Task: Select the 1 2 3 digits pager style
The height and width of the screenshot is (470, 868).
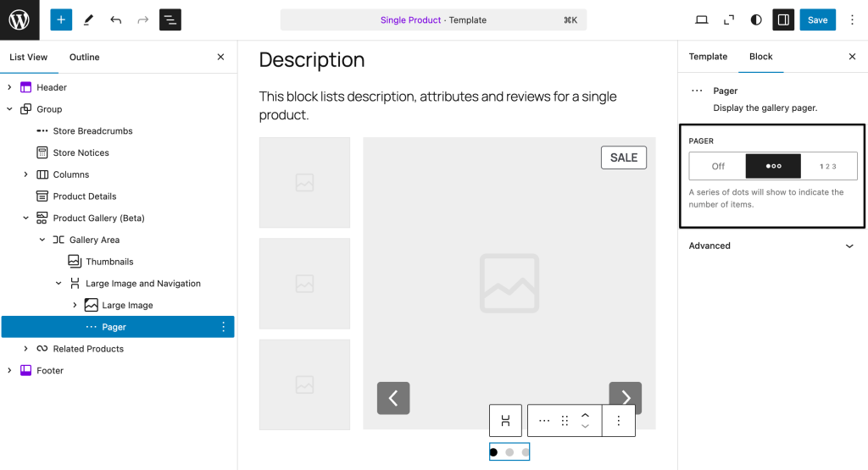Action: click(x=828, y=166)
